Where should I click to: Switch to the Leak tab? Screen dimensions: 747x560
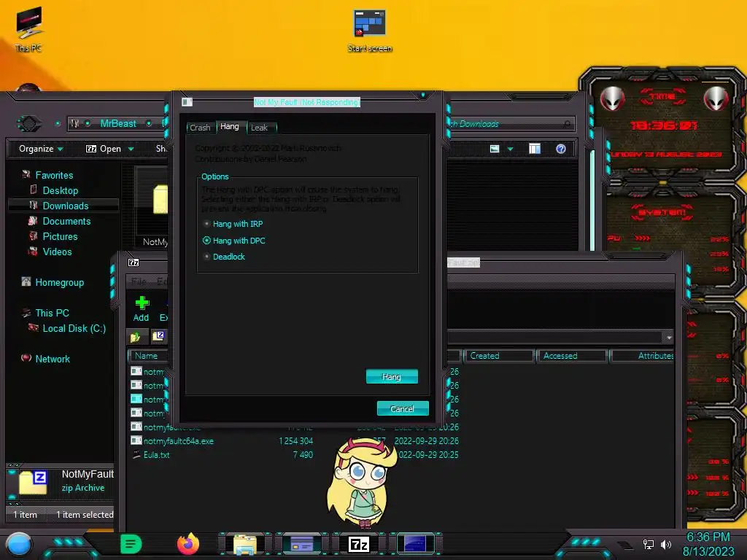coord(260,128)
